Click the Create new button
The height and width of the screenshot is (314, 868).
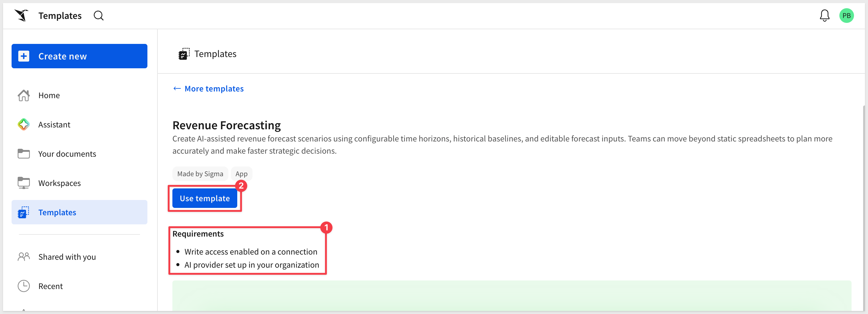(x=79, y=56)
